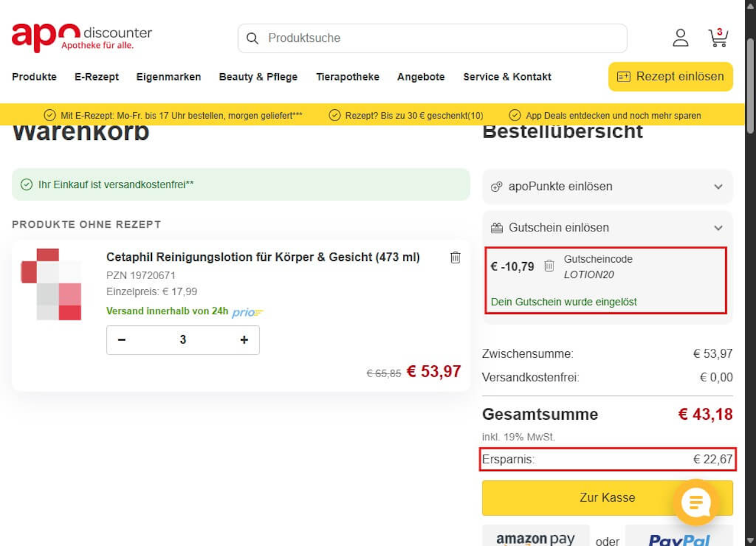Open the Eigenmarken menu
This screenshot has height=546, width=756.
click(169, 77)
